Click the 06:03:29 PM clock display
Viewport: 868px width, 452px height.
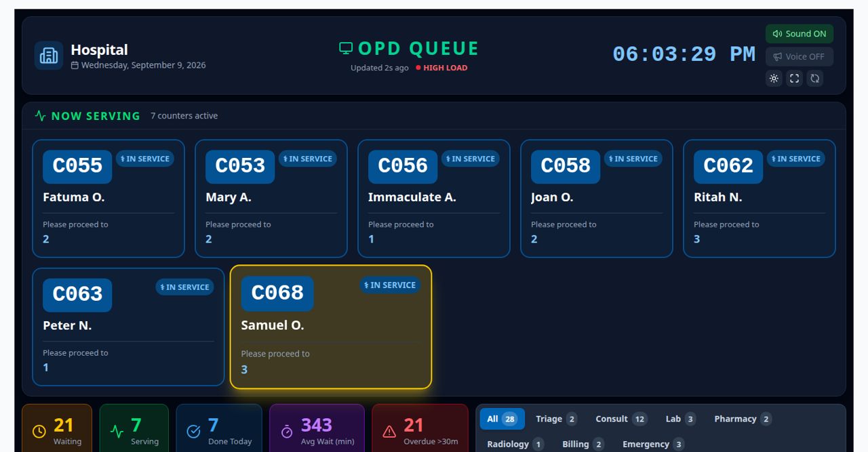point(684,55)
